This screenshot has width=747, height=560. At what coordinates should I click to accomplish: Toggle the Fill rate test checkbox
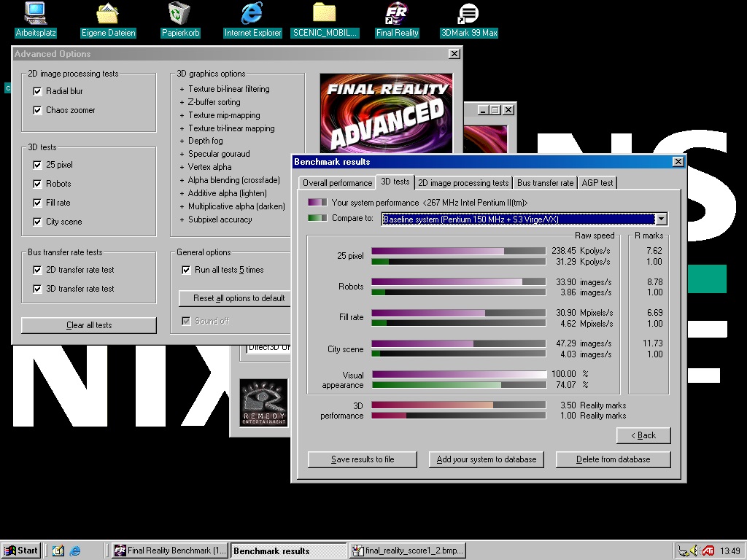pyautogui.click(x=37, y=203)
